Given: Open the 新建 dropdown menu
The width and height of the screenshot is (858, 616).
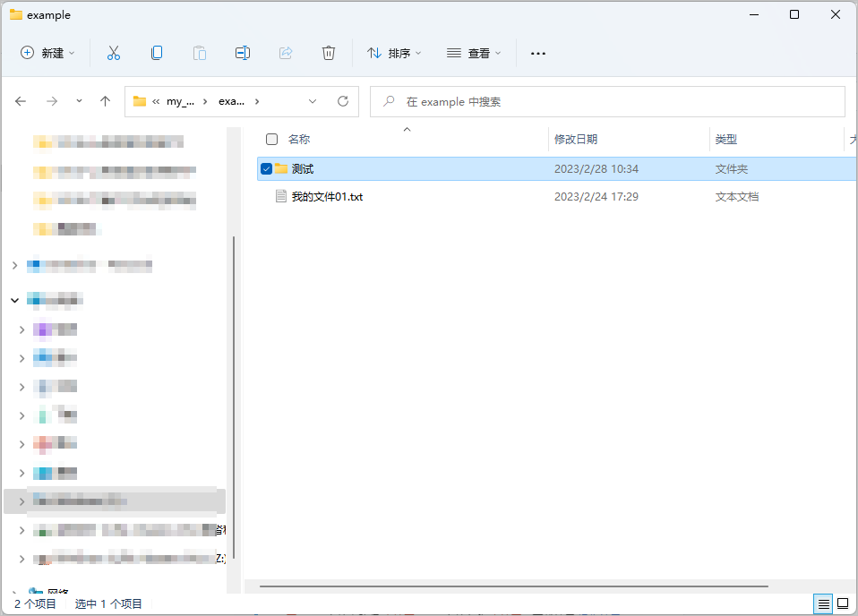Looking at the screenshot, I should [48, 54].
